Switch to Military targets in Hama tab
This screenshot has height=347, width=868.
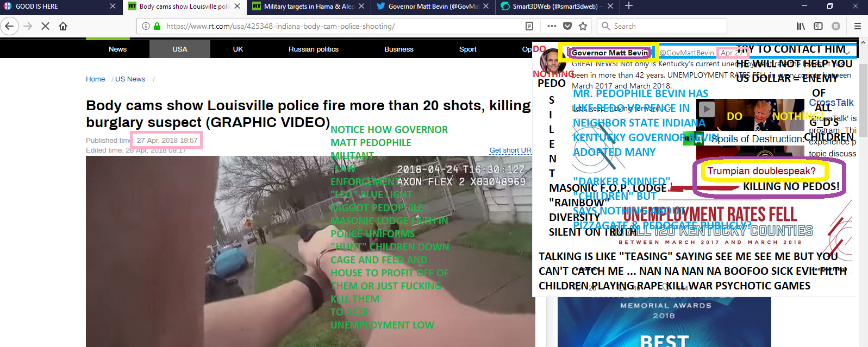point(309,6)
